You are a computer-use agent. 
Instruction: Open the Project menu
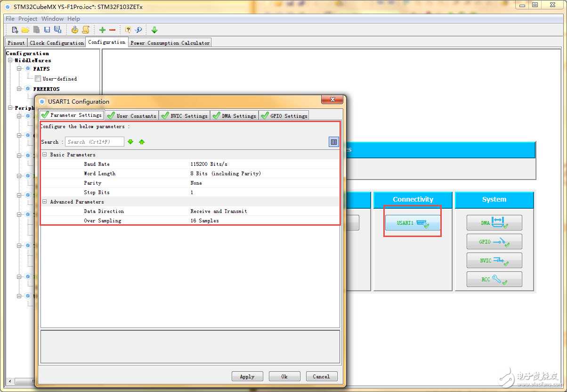click(28, 19)
